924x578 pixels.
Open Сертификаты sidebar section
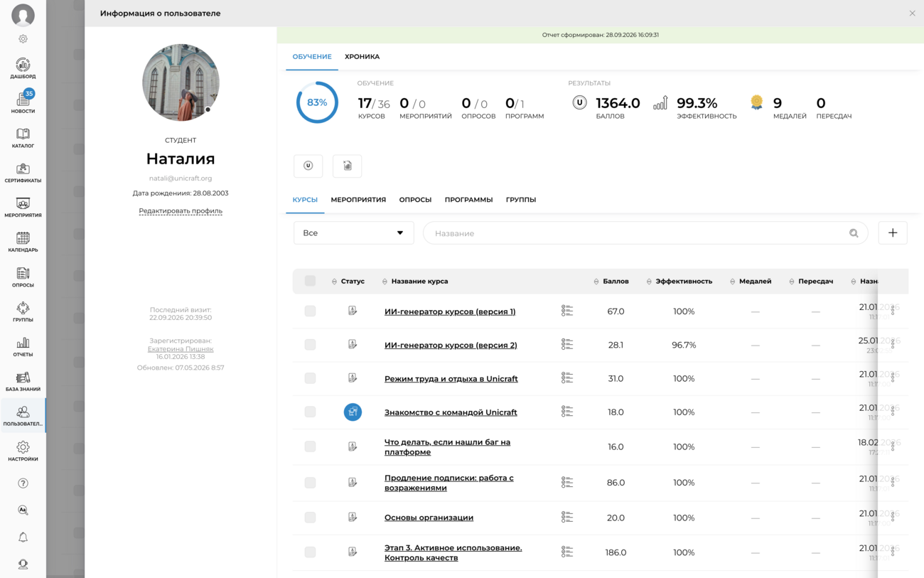point(23,173)
